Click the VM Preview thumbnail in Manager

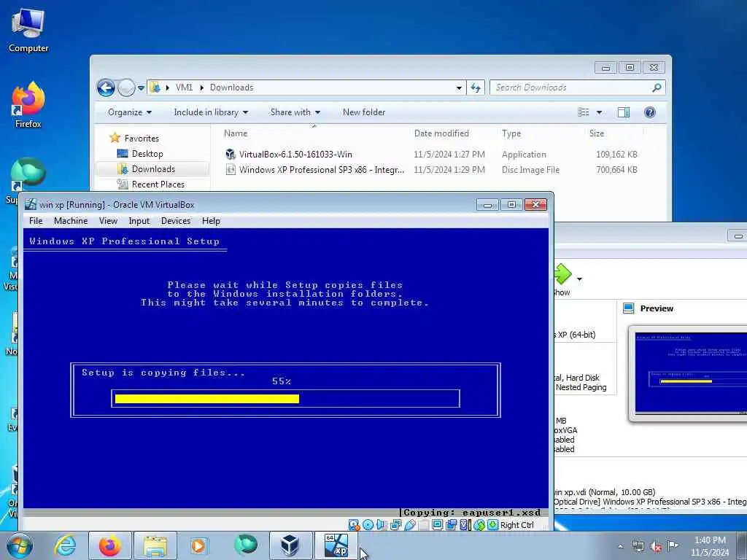(x=692, y=373)
